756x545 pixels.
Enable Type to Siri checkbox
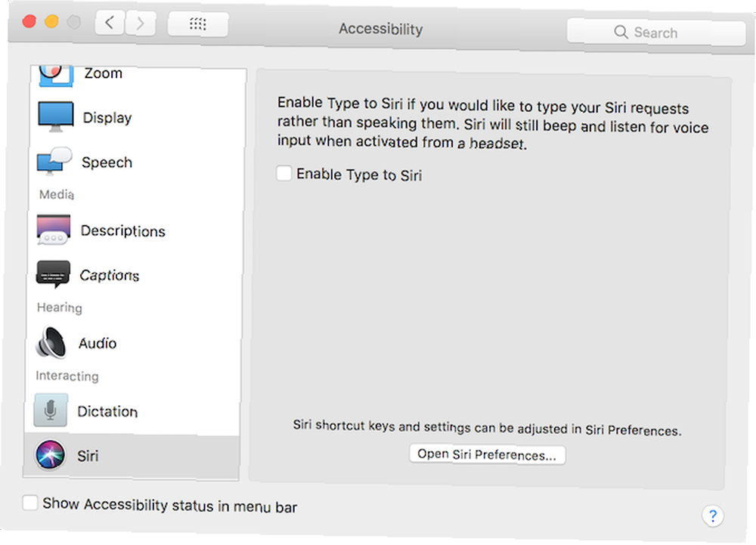[283, 173]
